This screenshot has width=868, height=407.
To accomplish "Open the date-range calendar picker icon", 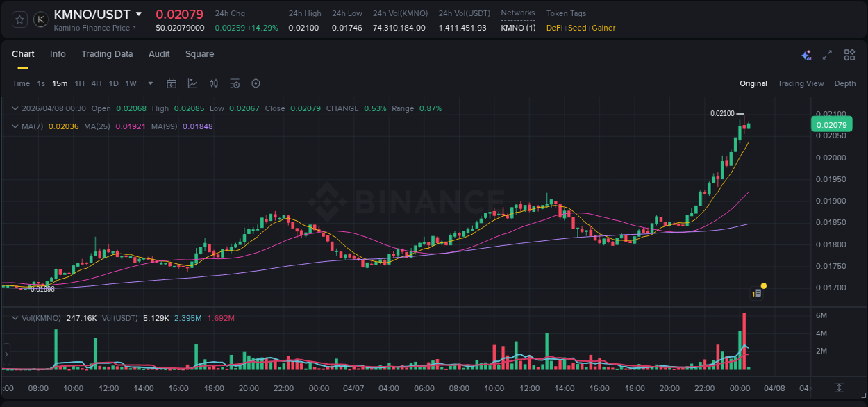I will click(172, 83).
